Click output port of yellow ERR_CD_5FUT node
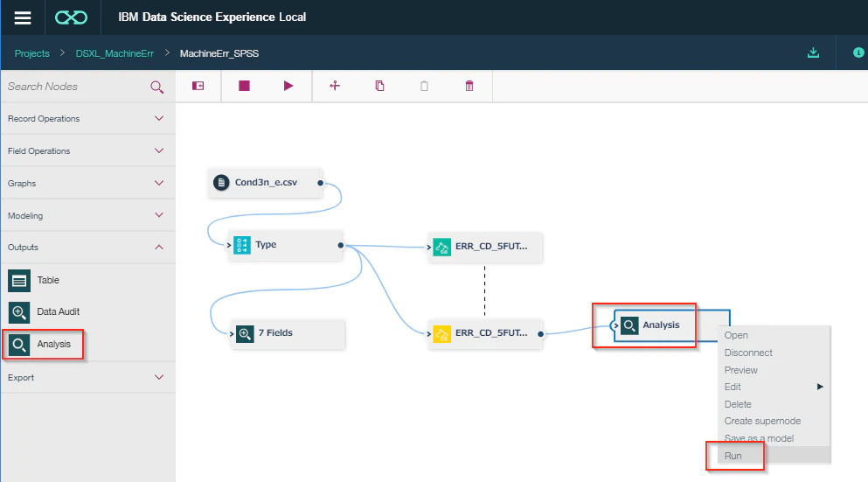868x482 pixels. click(541, 334)
